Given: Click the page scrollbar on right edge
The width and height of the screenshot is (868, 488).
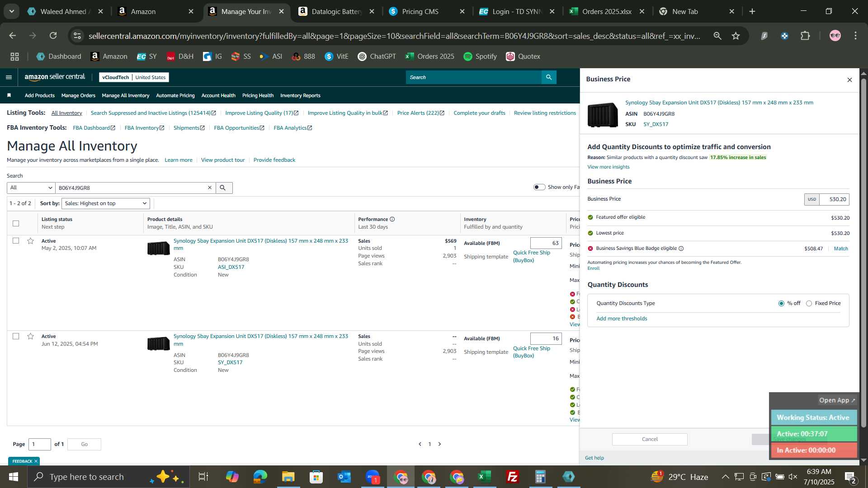Looking at the screenshot, I should pos(863,253).
